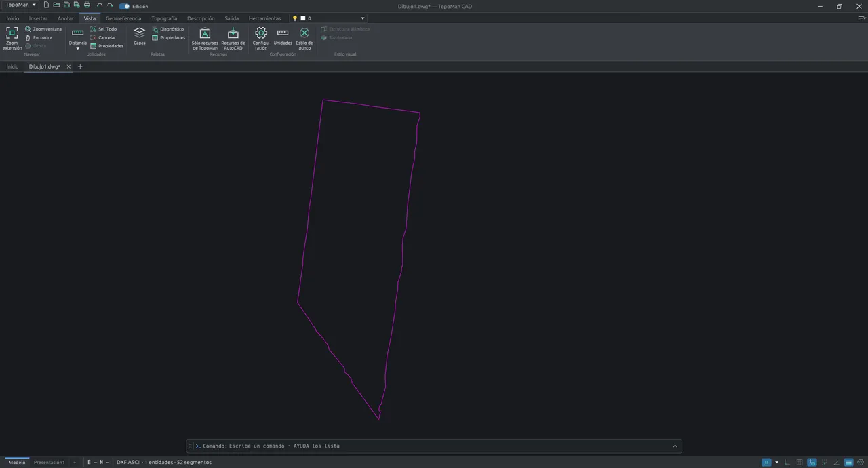Expand the layer selector dropdown
Viewport: 868px width, 468px height.
pos(363,18)
